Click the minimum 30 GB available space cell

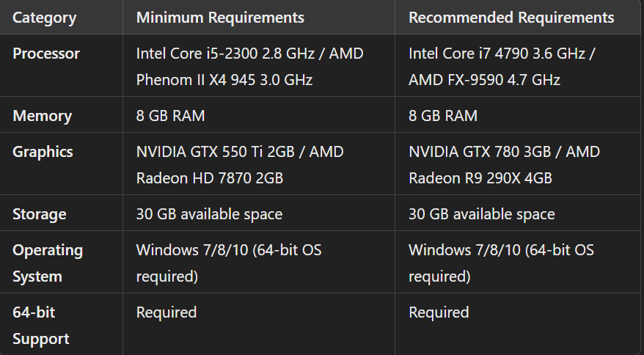(x=209, y=214)
